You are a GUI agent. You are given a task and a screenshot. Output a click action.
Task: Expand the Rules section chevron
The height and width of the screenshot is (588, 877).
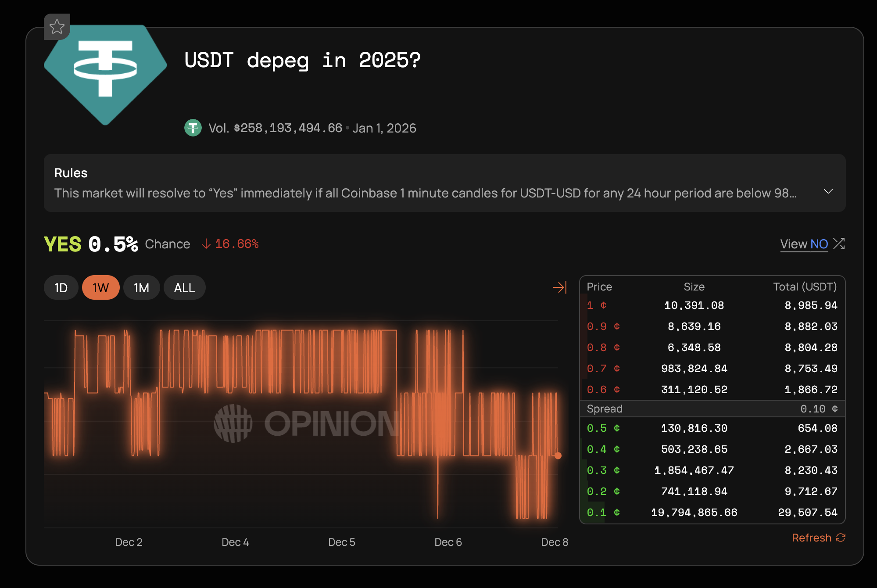click(828, 191)
